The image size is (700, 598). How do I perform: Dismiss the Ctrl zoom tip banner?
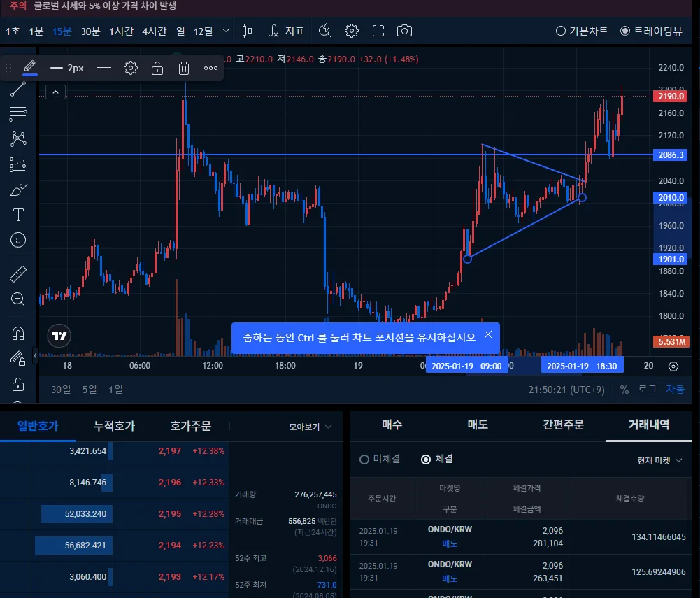point(488,334)
